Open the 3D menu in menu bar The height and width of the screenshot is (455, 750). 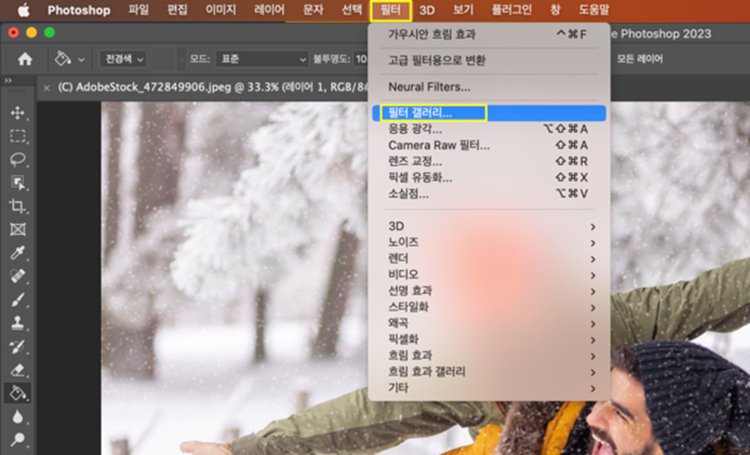click(x=427, y=10)
